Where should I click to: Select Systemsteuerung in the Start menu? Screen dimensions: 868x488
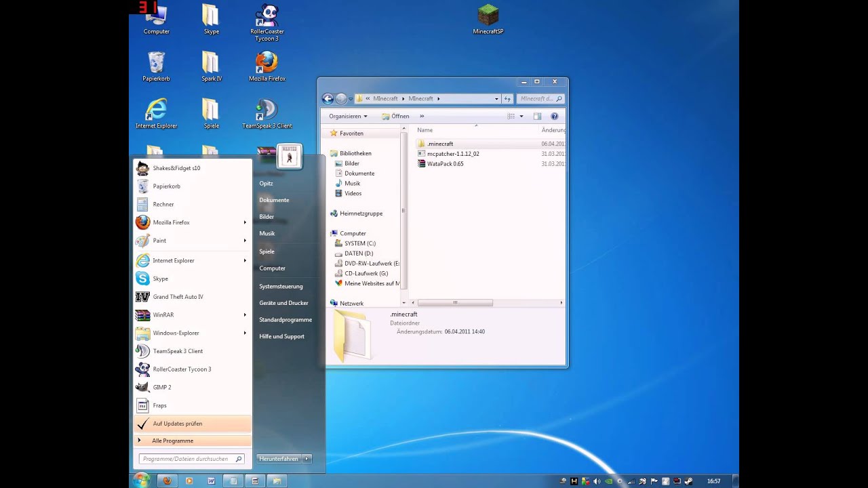click(281, 287)
